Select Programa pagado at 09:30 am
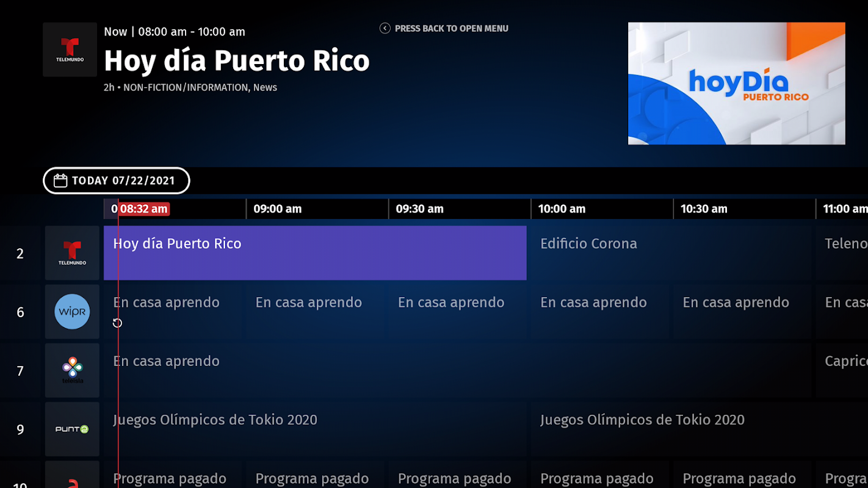The image size is (868, 488). 458,475
